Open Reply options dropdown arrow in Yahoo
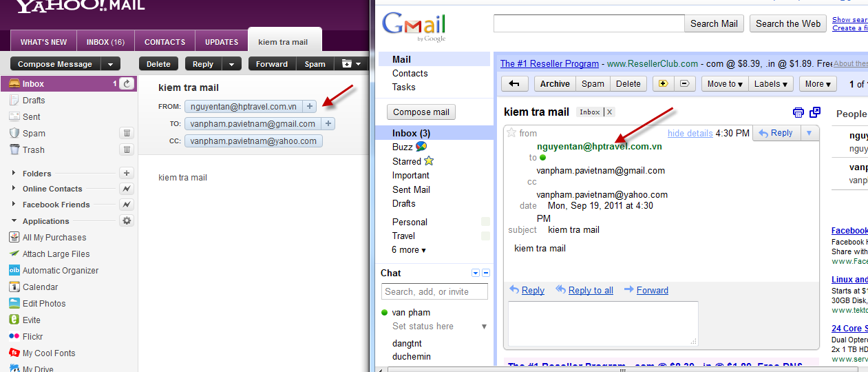This screenshot has height=372, width=868. tap(231, 64)
